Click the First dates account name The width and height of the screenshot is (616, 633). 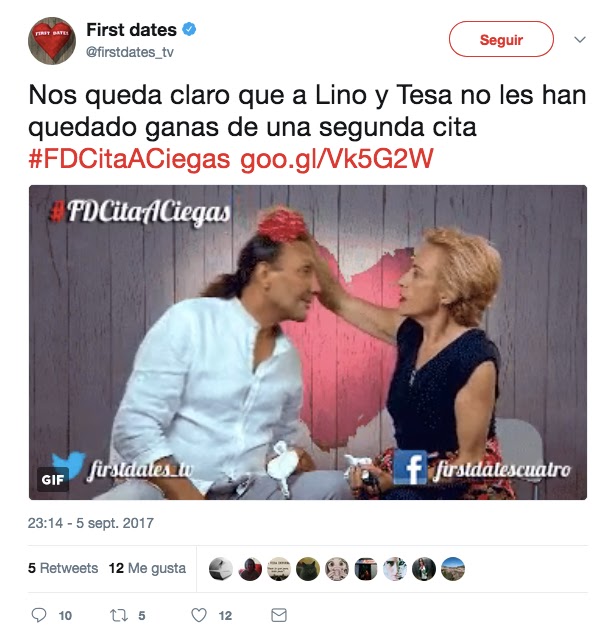132,30
